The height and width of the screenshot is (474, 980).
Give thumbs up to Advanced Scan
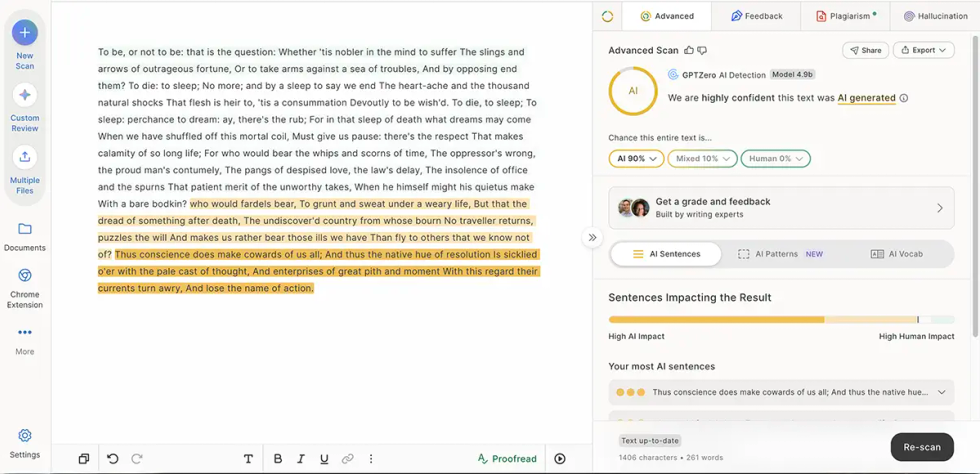tap(689, 50)
